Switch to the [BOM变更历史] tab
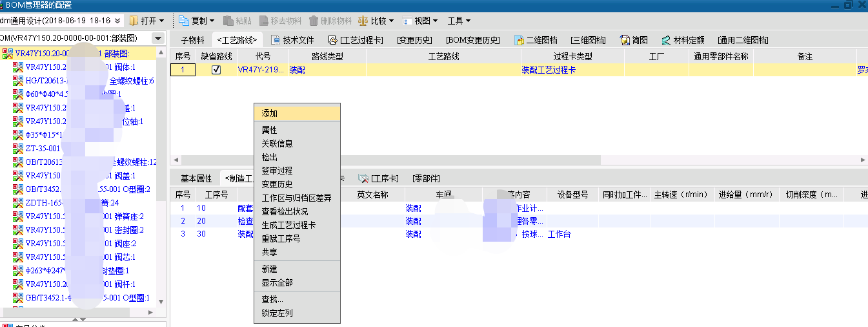This screenshot has width=868, height=327. [x=473, y=40]
